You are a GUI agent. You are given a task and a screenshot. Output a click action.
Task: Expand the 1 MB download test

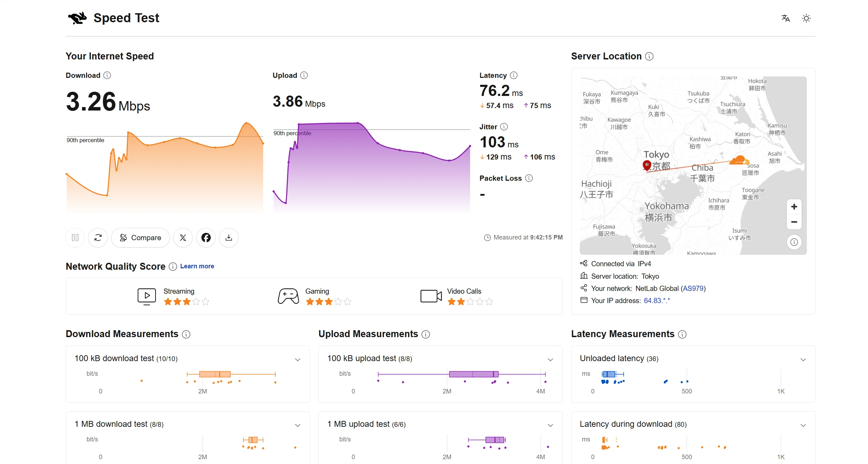[x=298, y=425]
